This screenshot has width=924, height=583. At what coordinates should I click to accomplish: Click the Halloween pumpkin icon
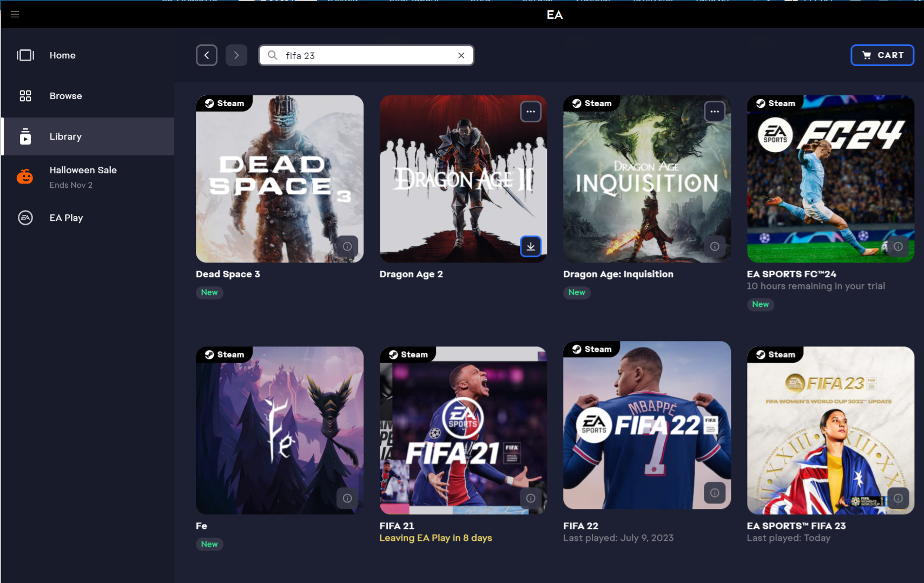pyautogui.click(x=25, y=176)
